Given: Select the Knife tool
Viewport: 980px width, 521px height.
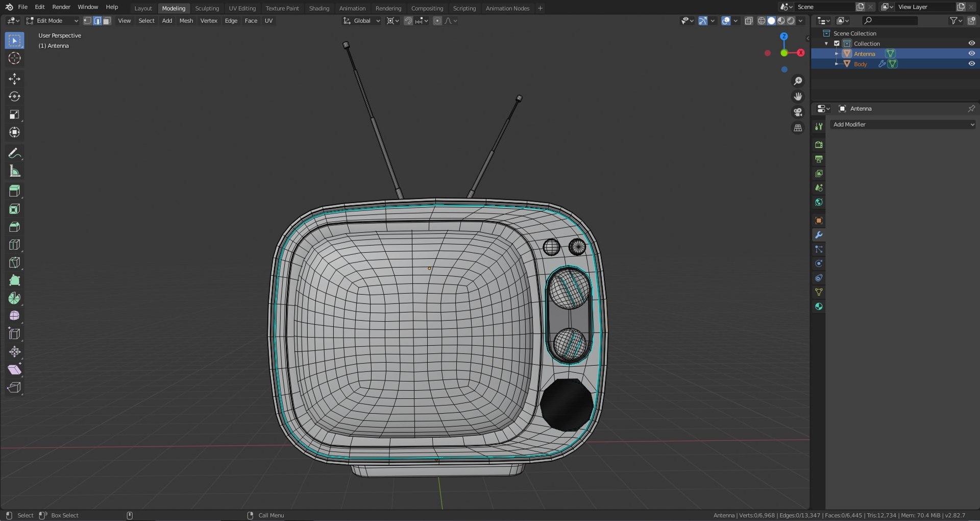Looking at the screenshot, I should (x=14, y=263).
